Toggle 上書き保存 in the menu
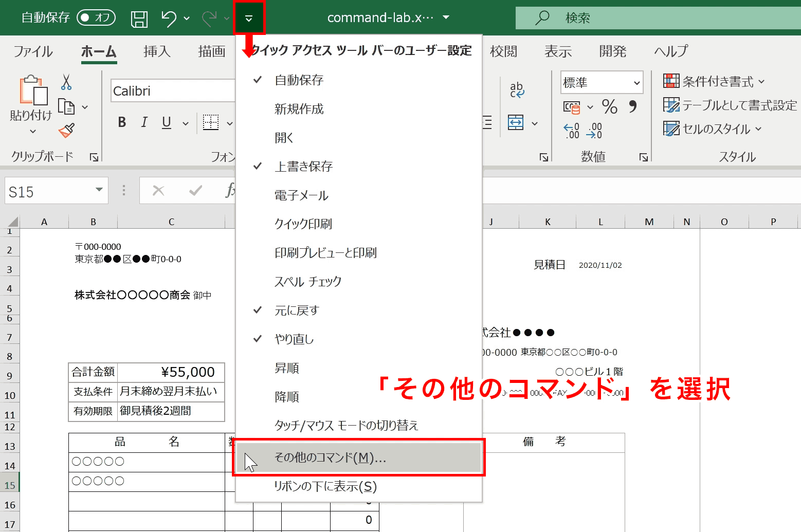The width and height of the screenshot is (801, 532). [358, 167]
